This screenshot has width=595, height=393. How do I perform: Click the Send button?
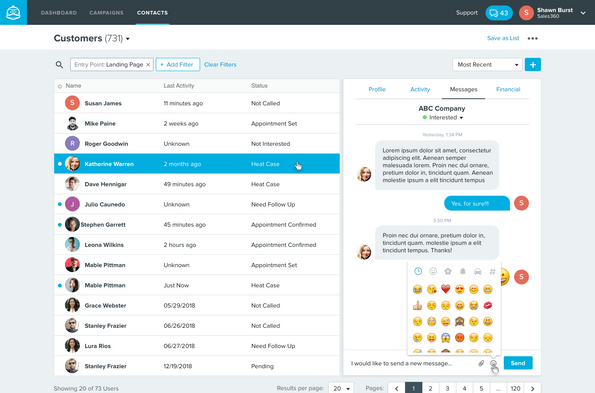(518, 363)
